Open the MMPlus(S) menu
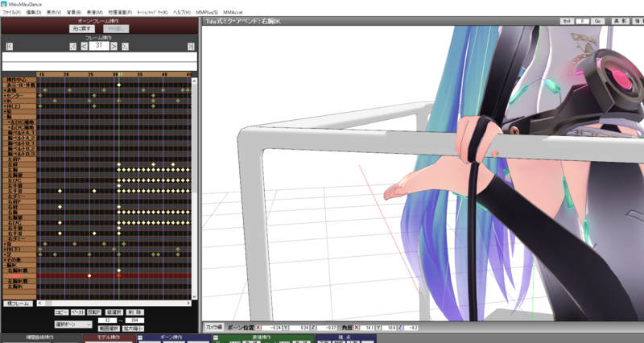The height and width of the screenshot is (343, 644). (x=207, y=13)
